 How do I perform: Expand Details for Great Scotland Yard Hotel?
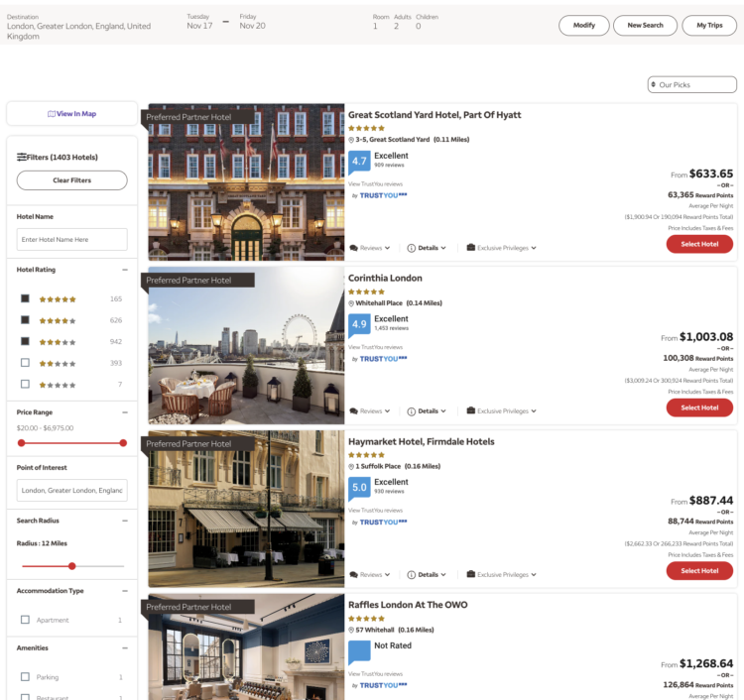click(427, 248)
